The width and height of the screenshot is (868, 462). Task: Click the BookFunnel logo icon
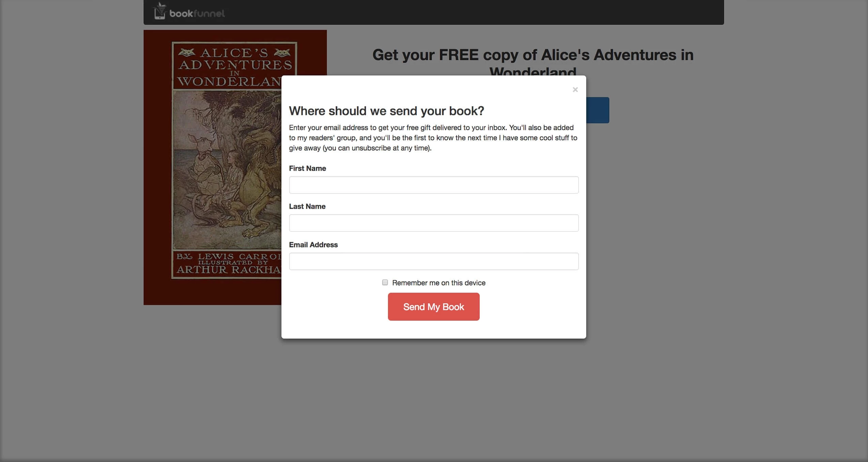pos(159,11)
